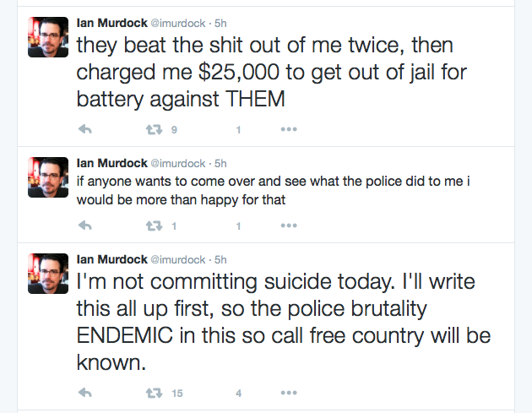Click the @imurdock handle on the 'come over' tweet

177,162
